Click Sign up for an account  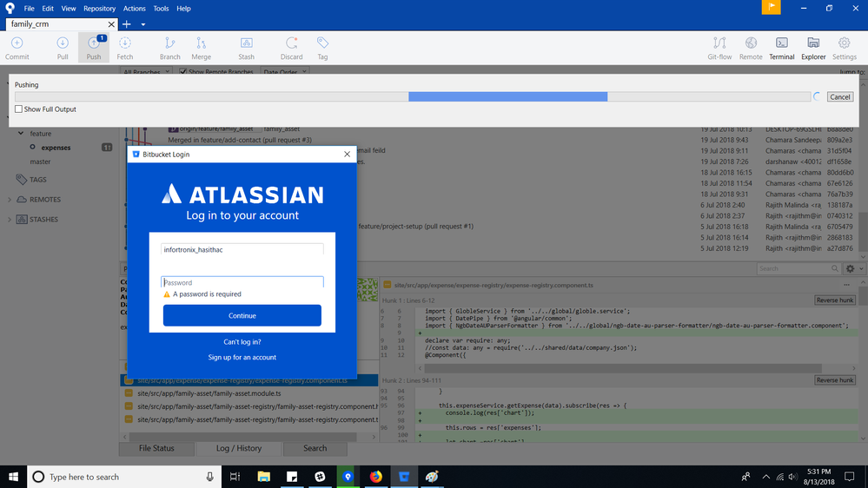[242, 358]
